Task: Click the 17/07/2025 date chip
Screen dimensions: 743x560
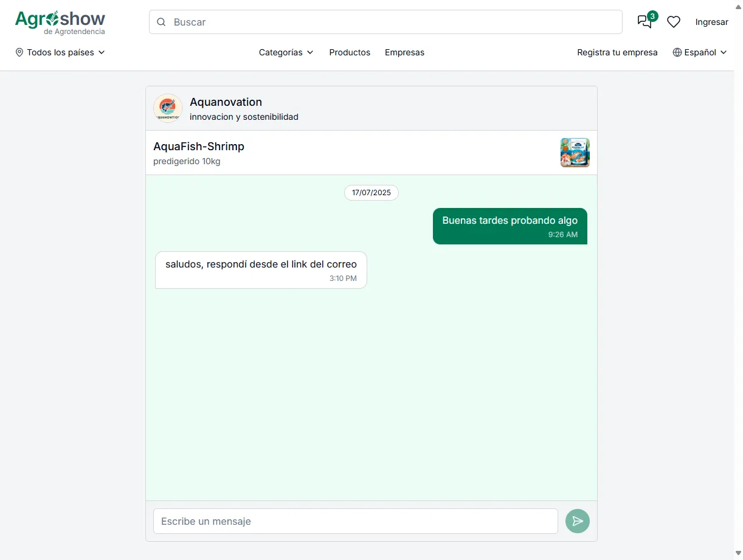Action: (371, 193)
